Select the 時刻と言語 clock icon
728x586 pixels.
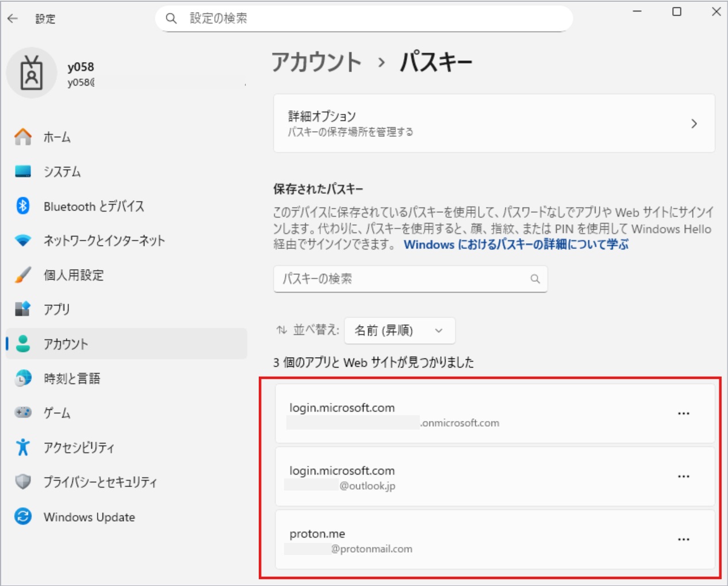23,379
